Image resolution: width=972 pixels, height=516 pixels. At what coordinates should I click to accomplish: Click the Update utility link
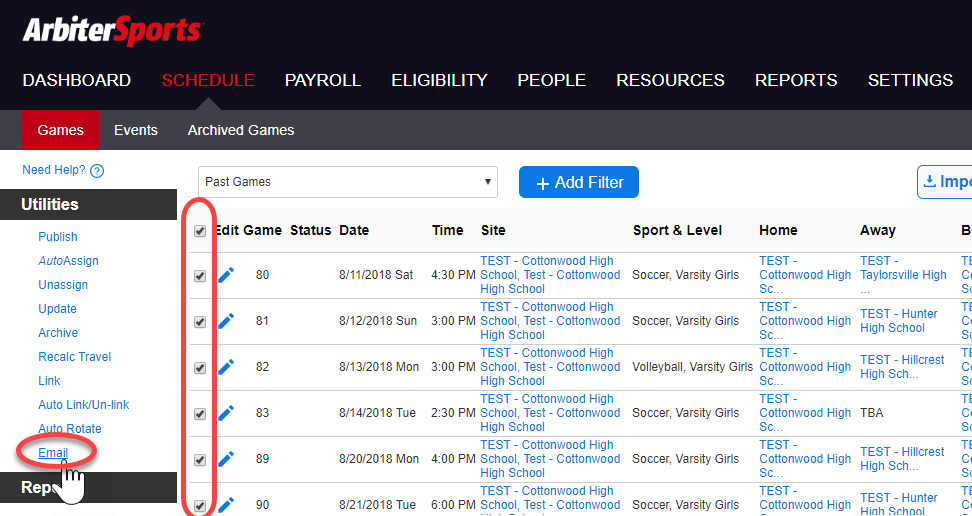[58, 309]
